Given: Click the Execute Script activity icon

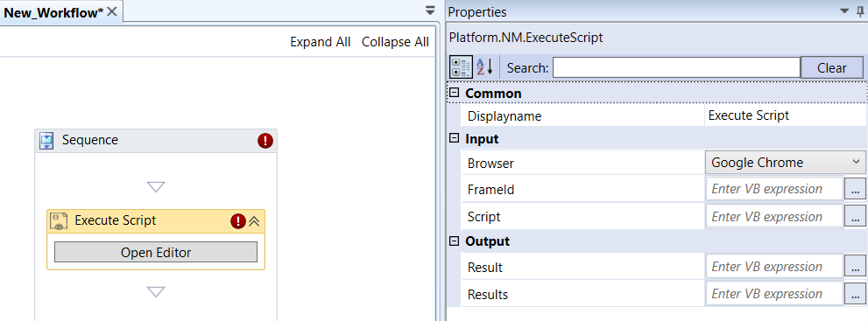Looking at the screenshot, I should coord(60,221).
